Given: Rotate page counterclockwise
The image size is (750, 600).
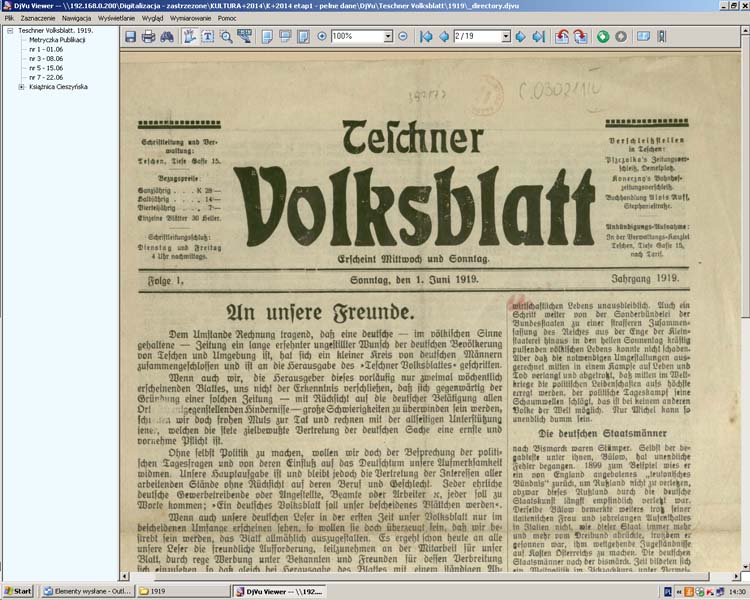Looking at the screenshot, I should (x=562, y=36).
